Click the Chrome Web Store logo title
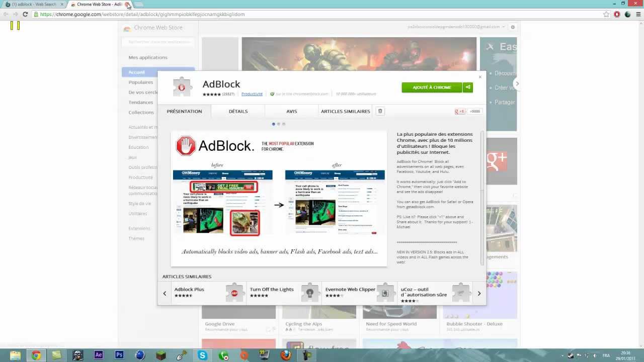644x362 pixels. point(153,28)
